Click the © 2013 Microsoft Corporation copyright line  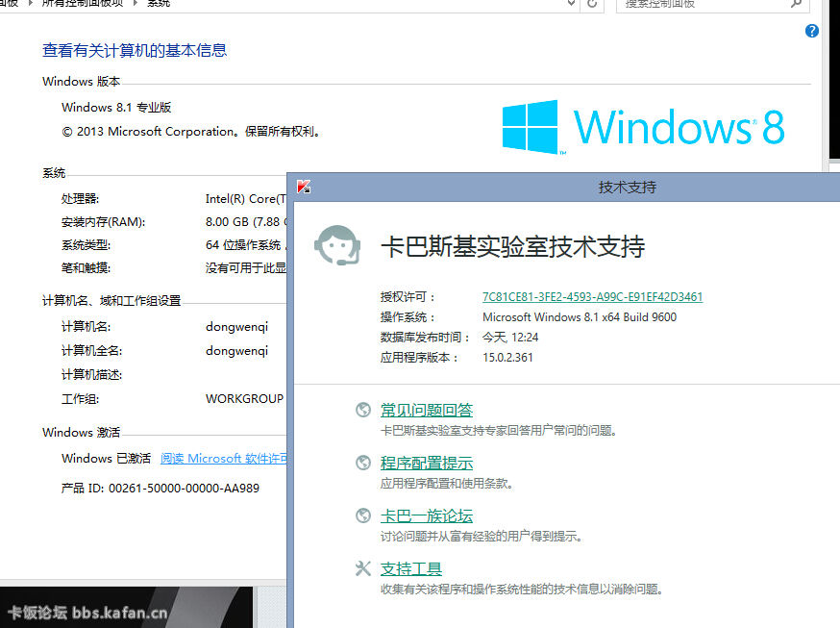[x=190, y=132]
